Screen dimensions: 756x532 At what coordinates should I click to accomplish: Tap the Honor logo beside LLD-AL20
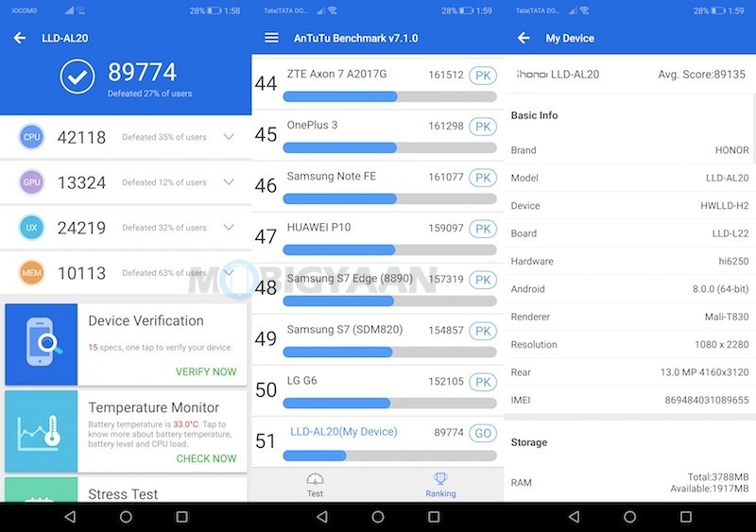point(532,75)
